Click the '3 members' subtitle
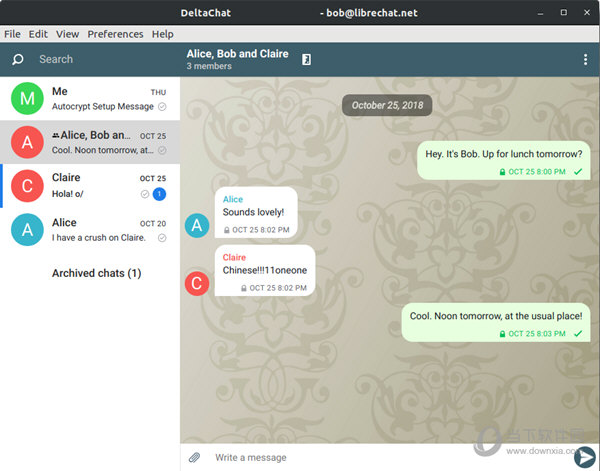600x471 pixels. coord(209,66)
